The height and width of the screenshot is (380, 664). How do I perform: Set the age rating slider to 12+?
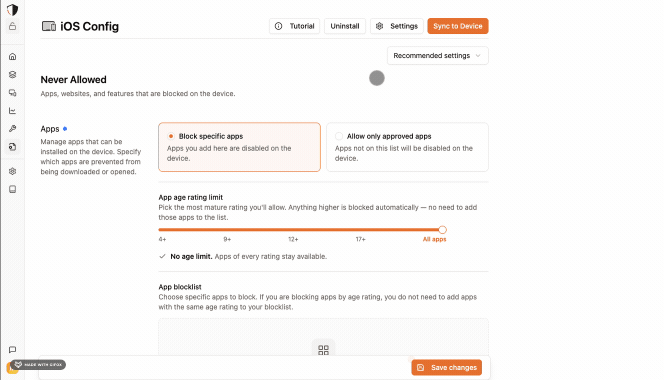[x=293, y=239]
